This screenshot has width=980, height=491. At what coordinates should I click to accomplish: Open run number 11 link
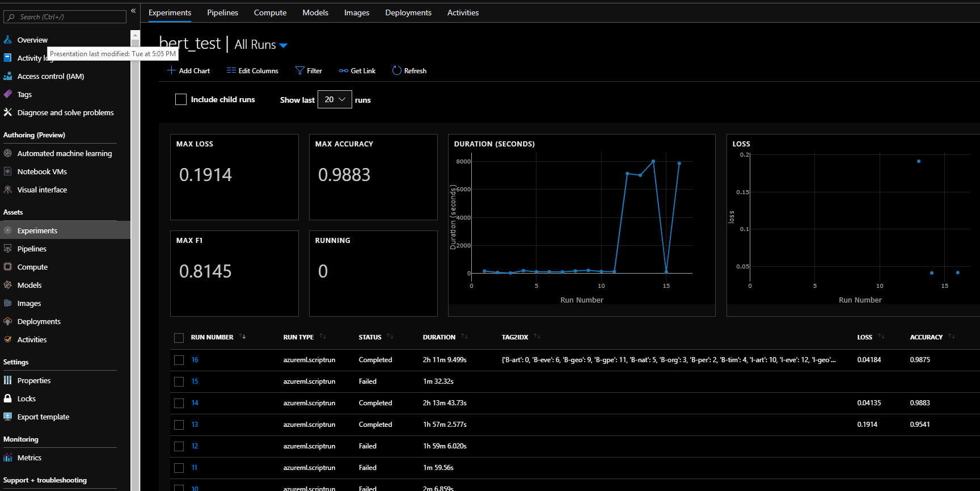tap(194, 468)
